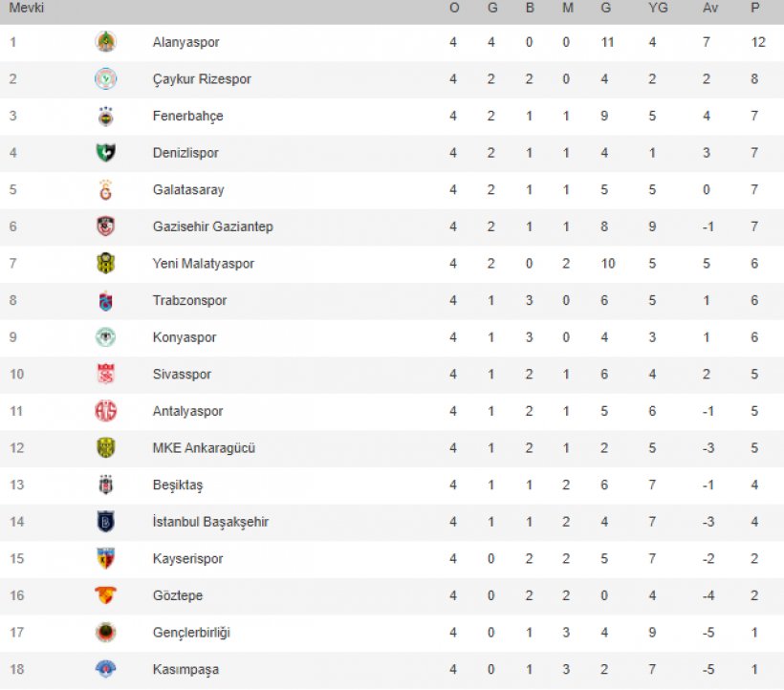784x690 pixels.
Task: Click the İstanbul Başakşehir team name
Action: [210, 522]
